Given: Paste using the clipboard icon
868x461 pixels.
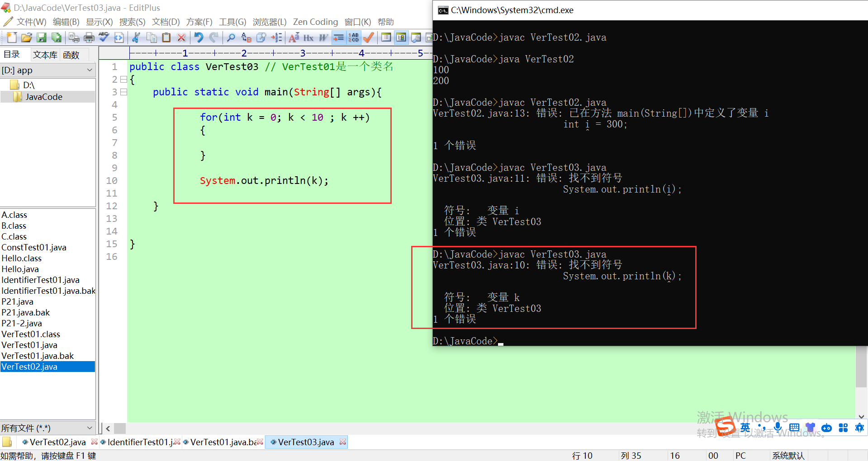Looking at the screenshot, I should click(x=166, y=38).
